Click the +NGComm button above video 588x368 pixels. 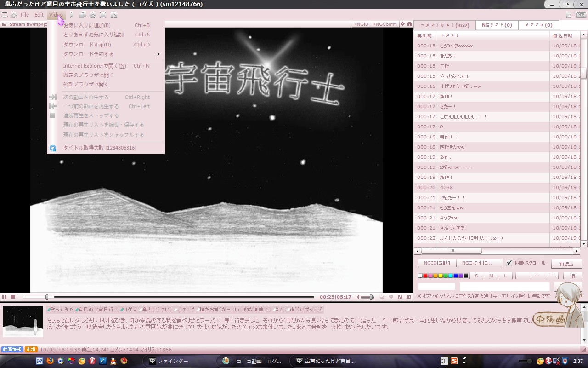[x=384, y=24]
